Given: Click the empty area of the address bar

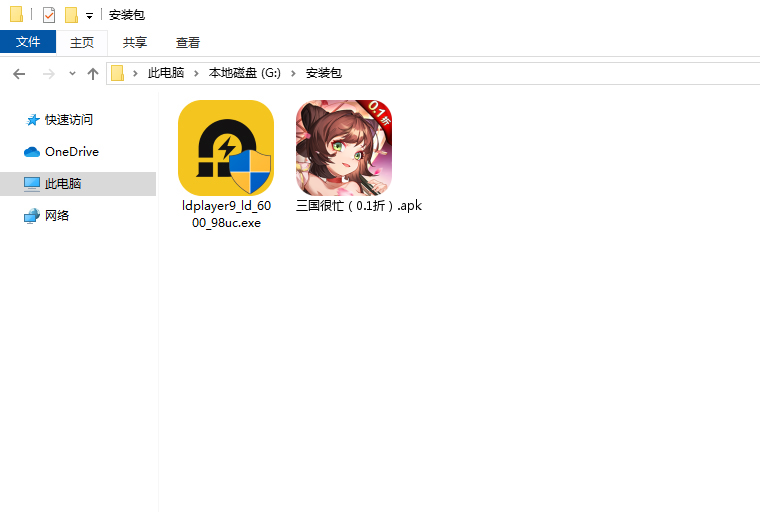Looking at the screenshot, I should pos(550,74).
